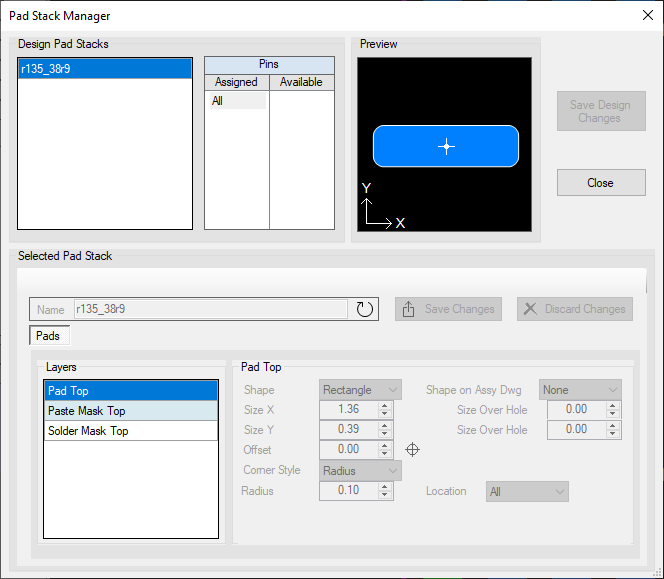
Task: Switch to the Pads tab
Action: pos(48,336)
